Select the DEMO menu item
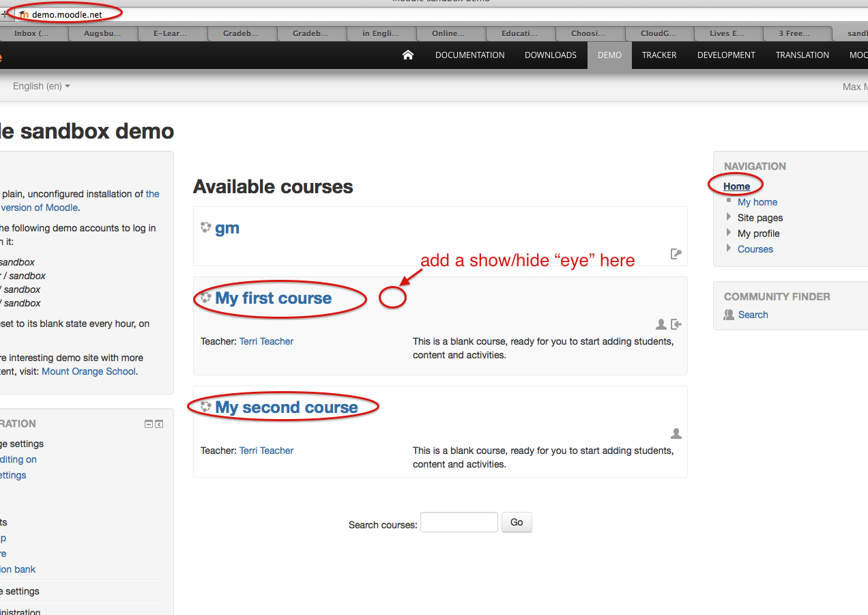 (x=609, y=55)
